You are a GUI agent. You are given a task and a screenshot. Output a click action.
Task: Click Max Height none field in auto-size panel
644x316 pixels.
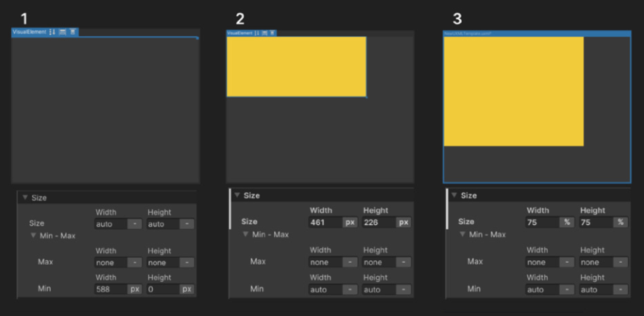[163, 263]
